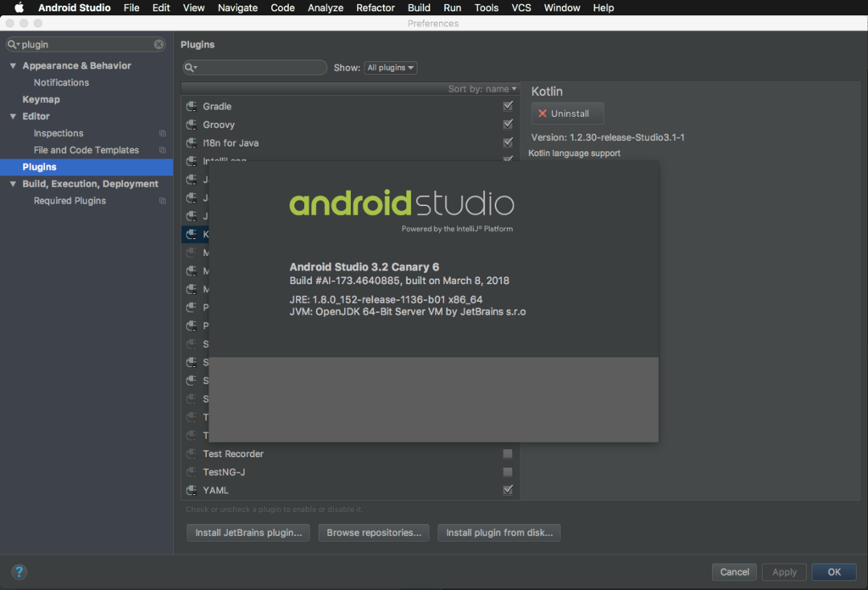
Task: Open the File menu
Action: [131, 8]
